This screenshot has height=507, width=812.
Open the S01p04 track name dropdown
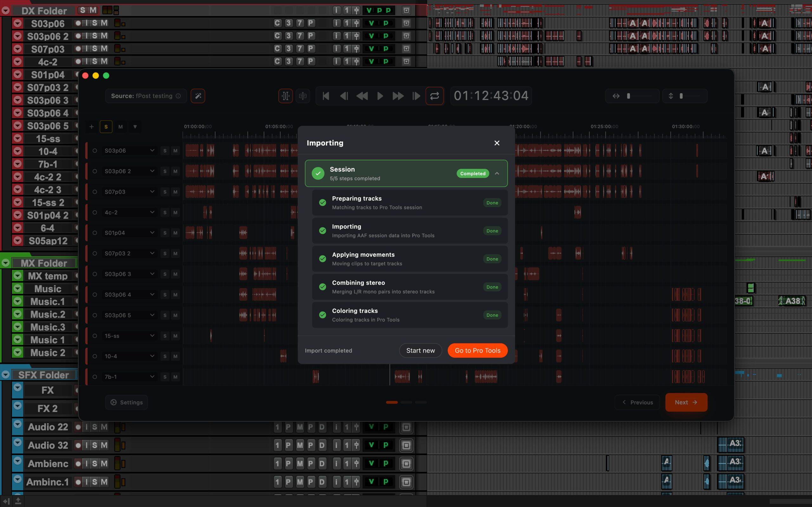[x=152, y=233]
